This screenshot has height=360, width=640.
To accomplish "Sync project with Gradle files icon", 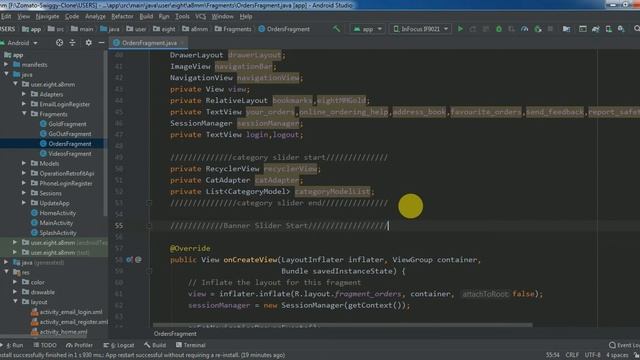I will coord(596,29).
